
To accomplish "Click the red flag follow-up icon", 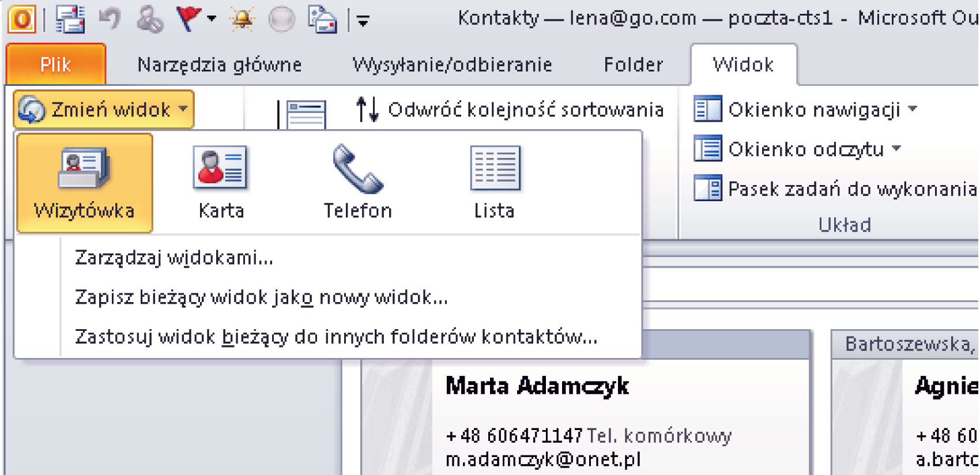I will [189, 20].
